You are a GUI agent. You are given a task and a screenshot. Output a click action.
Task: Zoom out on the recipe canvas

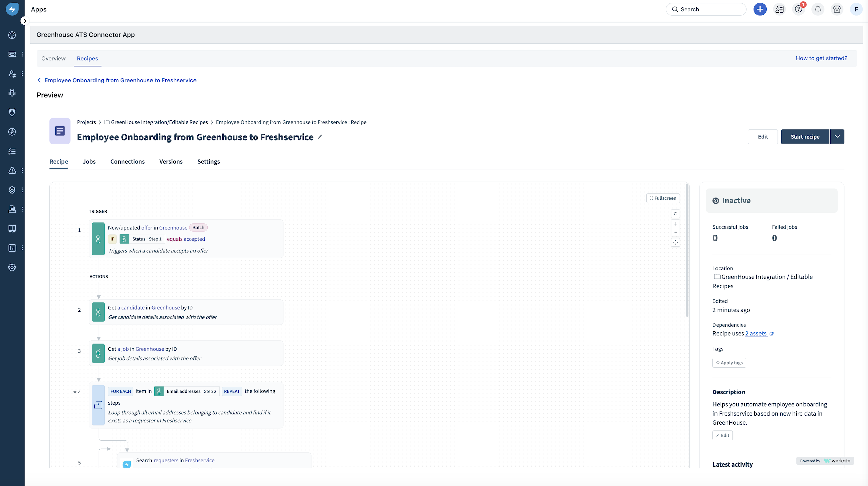675,233
